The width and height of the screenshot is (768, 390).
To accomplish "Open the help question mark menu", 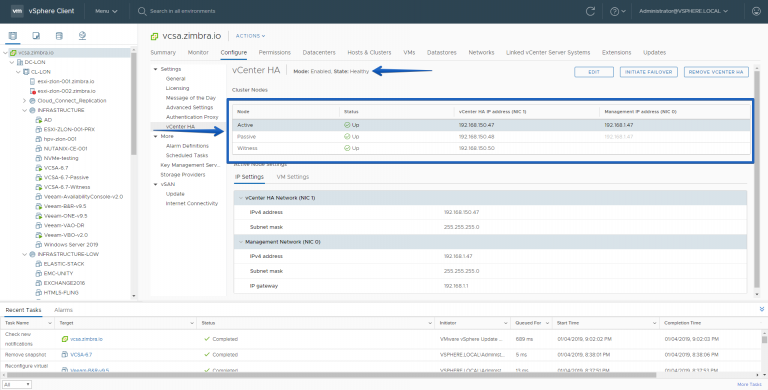I will pos(617,11).
